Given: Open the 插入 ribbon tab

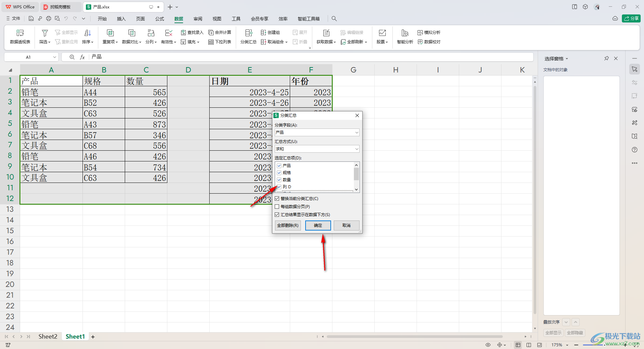Looking at the screenshot, I should pos(121,19).
